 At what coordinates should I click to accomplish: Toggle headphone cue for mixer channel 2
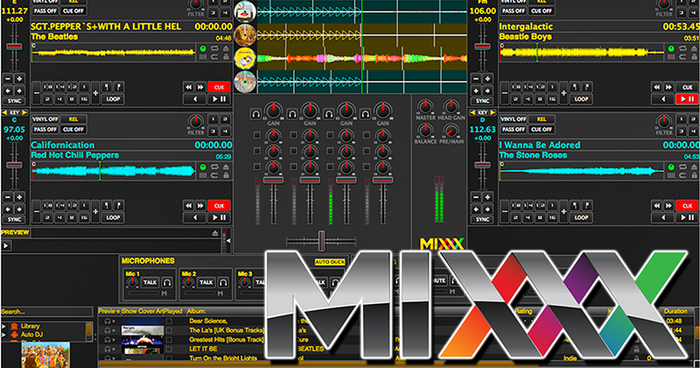pos(292,114)
